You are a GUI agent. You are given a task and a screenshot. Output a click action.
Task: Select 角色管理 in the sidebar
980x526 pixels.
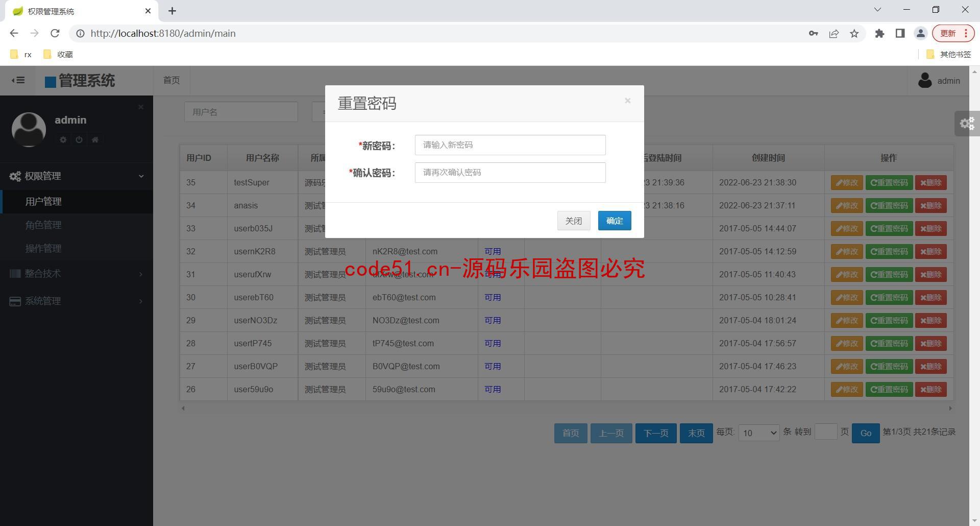coord(77,225)
